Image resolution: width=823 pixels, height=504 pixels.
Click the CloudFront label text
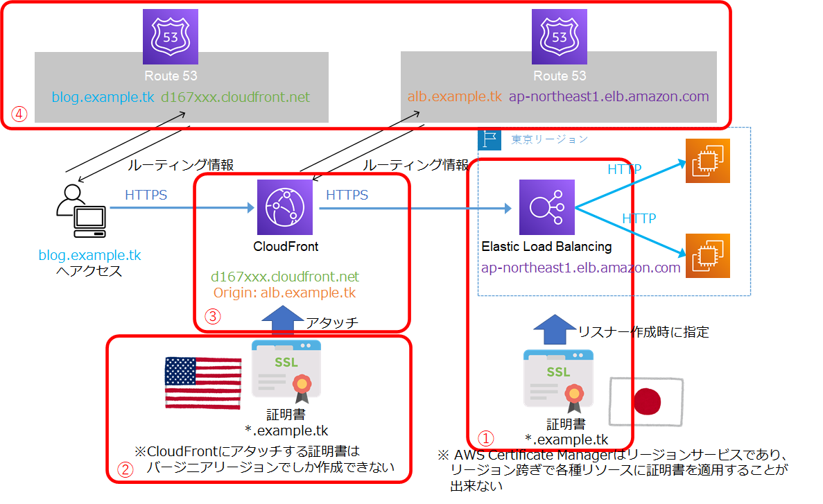(x=286, y=246)
